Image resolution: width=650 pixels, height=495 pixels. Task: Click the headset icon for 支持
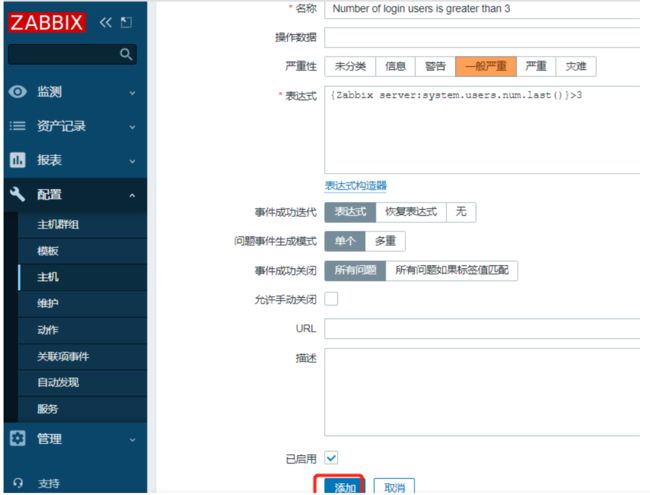pyautogui.click(x=18, y=483)
